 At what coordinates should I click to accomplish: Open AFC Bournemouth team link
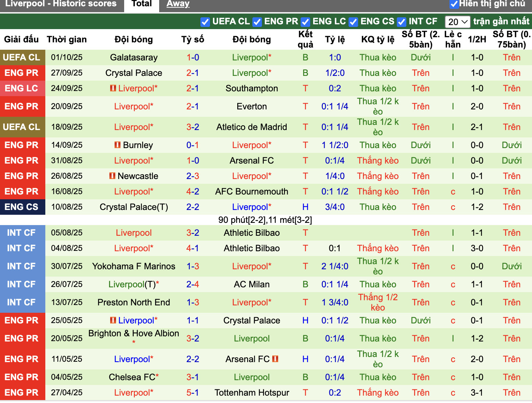[x=252, y=192]
